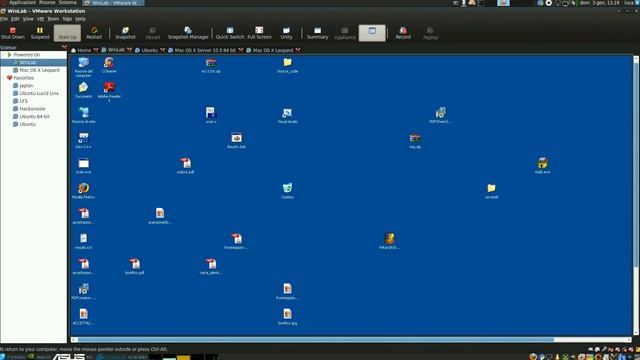The width and height of the screenshot is (640, 360).
Task: Select the CCleaner desktop icon
Action: tap(109, 65)
